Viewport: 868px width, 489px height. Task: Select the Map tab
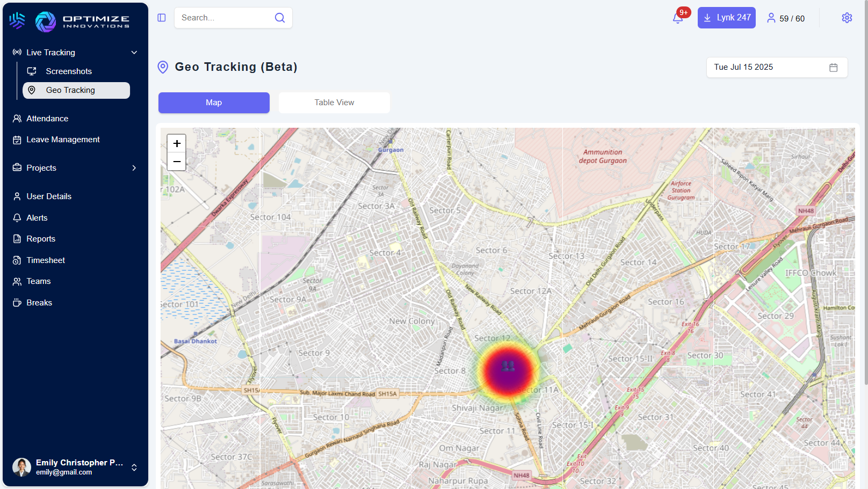214,103
